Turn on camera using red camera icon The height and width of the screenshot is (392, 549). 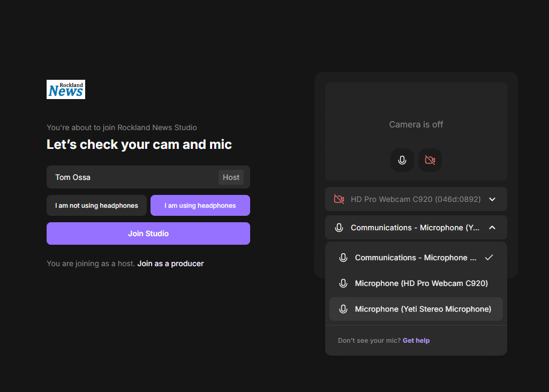click(x=430, y=160)
